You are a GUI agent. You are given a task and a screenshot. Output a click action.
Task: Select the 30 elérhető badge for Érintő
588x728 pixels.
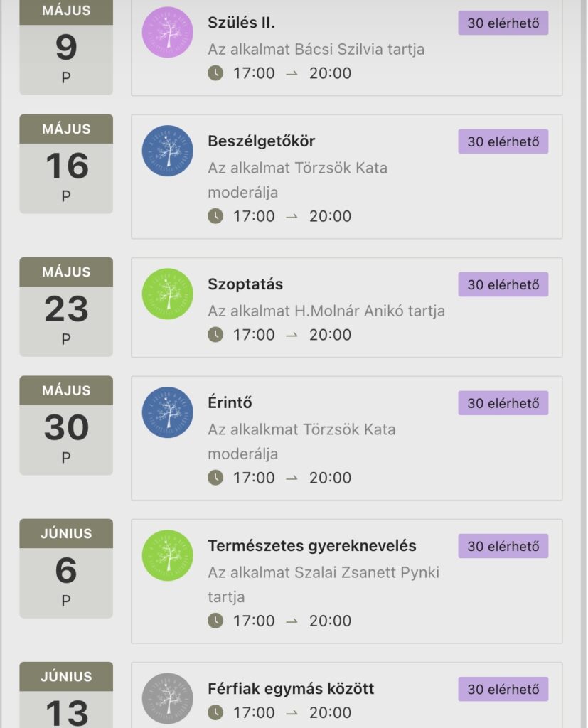(x=503, y=403)
